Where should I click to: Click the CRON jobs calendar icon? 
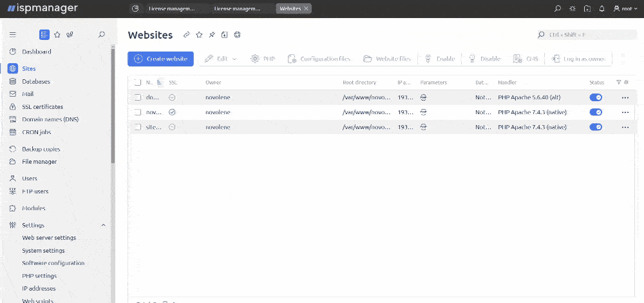[x=13, y=132]
